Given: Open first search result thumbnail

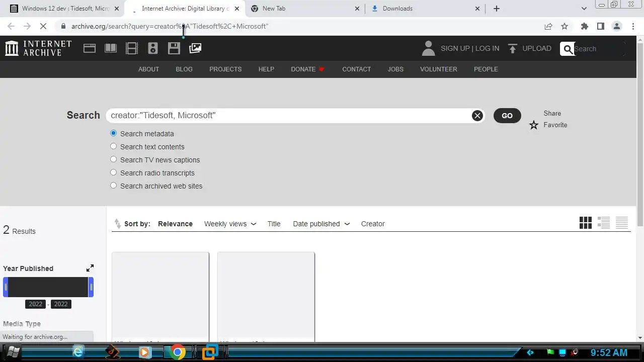Looking at the screenshot, I should pyautogui.click(x=160, y=297).
